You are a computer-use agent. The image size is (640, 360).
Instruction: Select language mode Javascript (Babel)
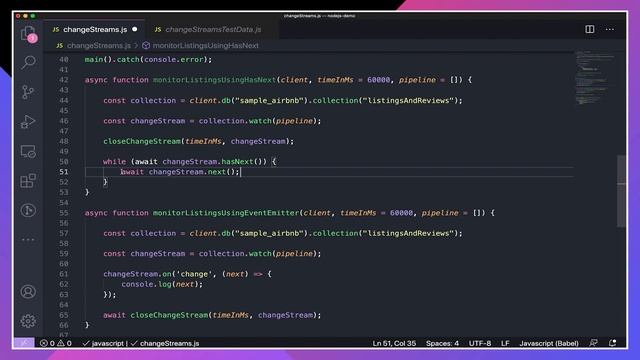coord(549,343)
